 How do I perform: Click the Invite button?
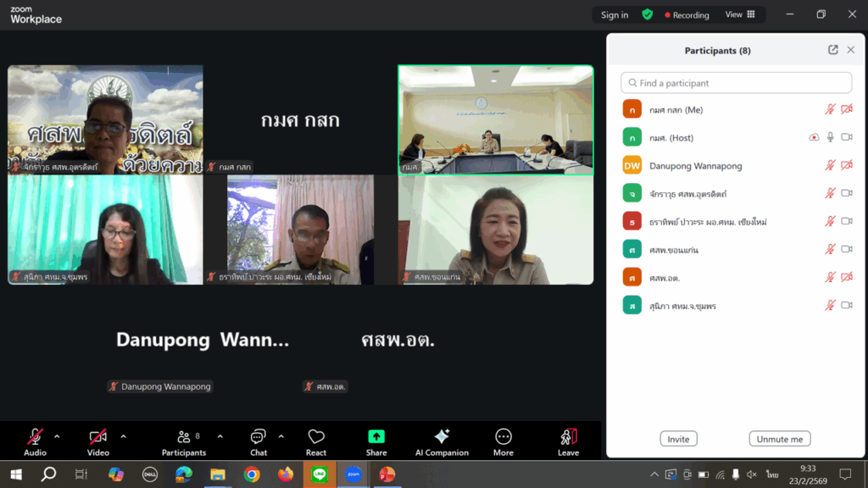click(678, 439)
